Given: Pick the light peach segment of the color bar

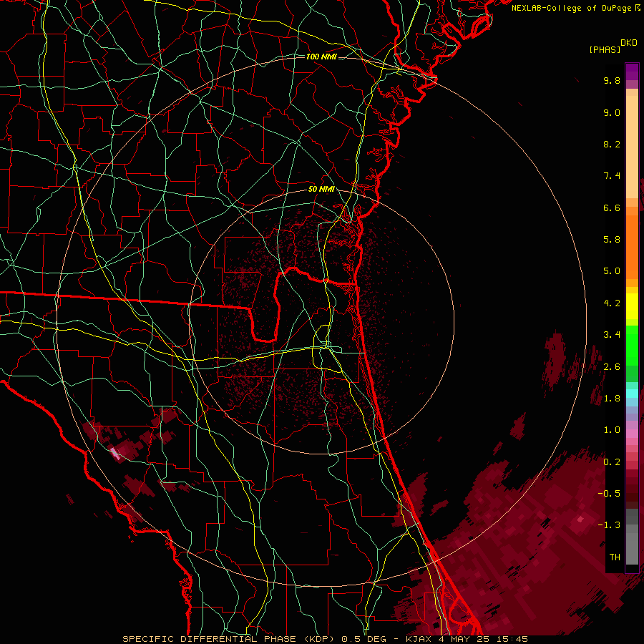Looking at the screenshot, I should point(632,147).
